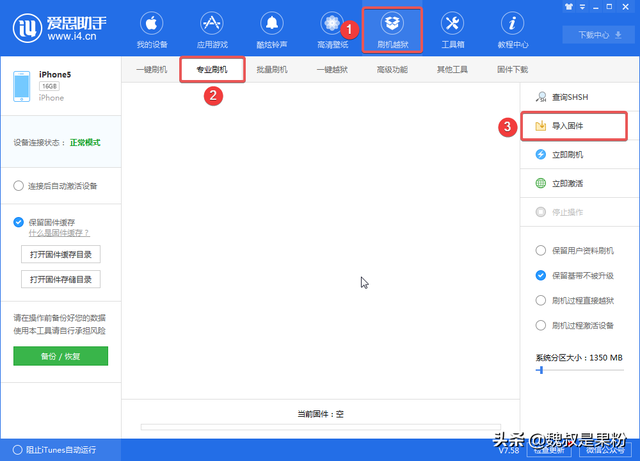
Task: Click the 立即激活 label
Action: tap(567, 183)
